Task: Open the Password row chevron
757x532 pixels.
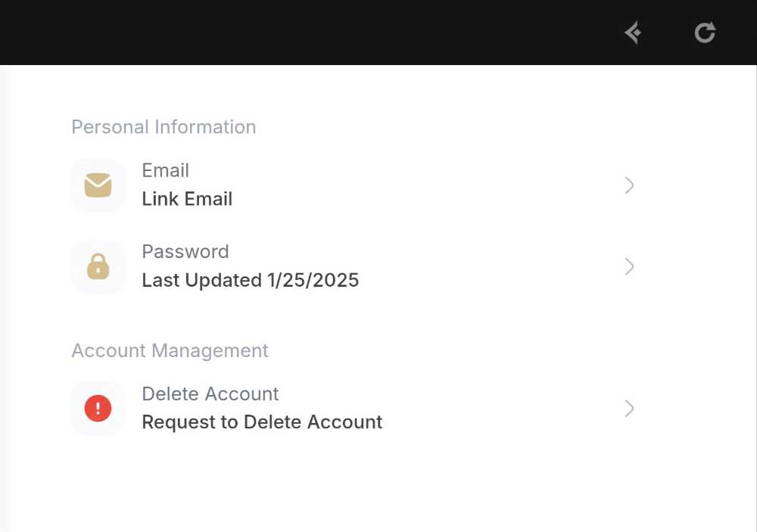Action: click(629, 266)
